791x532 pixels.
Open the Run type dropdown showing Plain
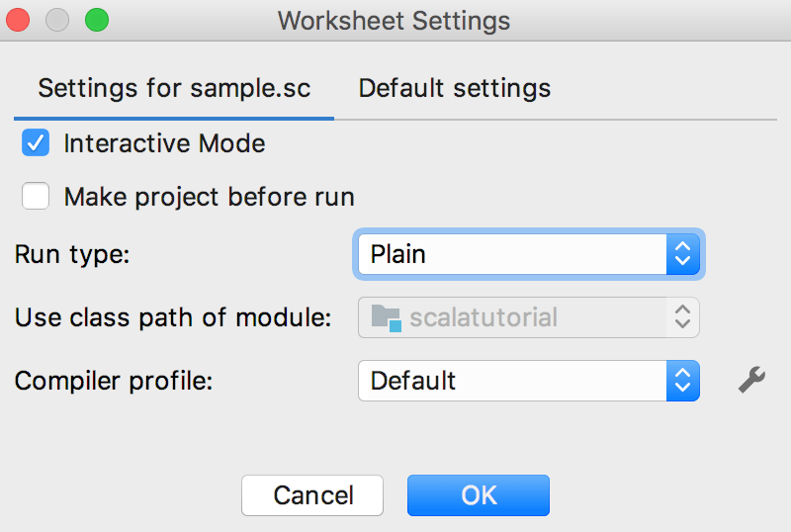[529, 254]
